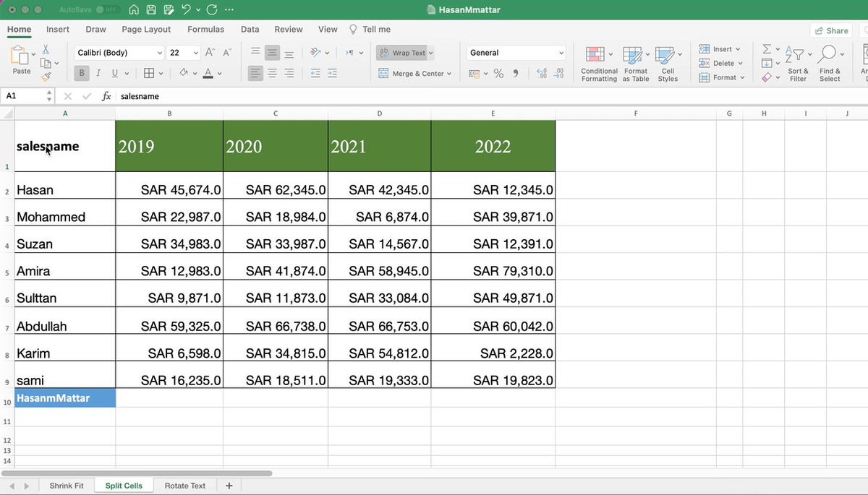Screen dimensions: 868x495
Task: Decrease cell indent
Action: coord(315,73)
